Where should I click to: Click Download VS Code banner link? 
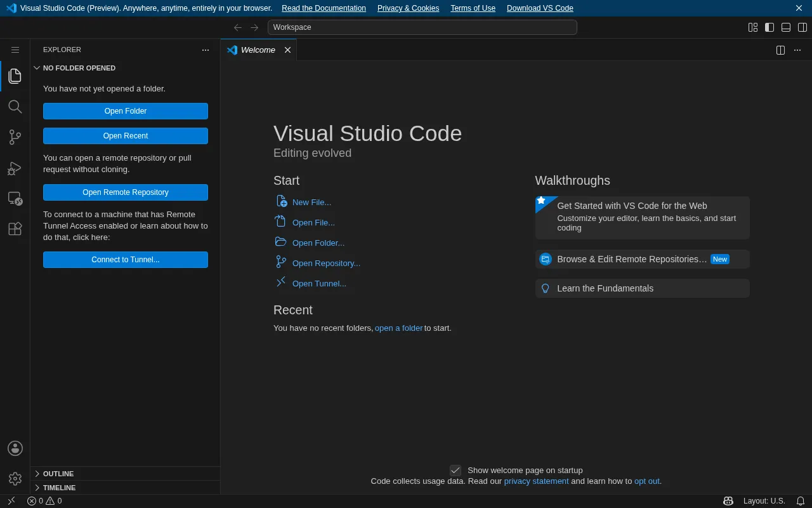[540, 8]
